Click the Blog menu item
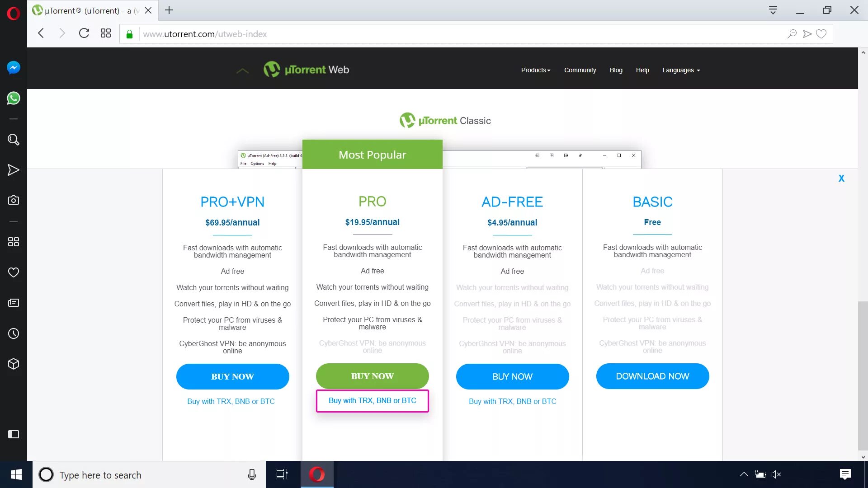868x488 pixels. (x=616, y=70)
